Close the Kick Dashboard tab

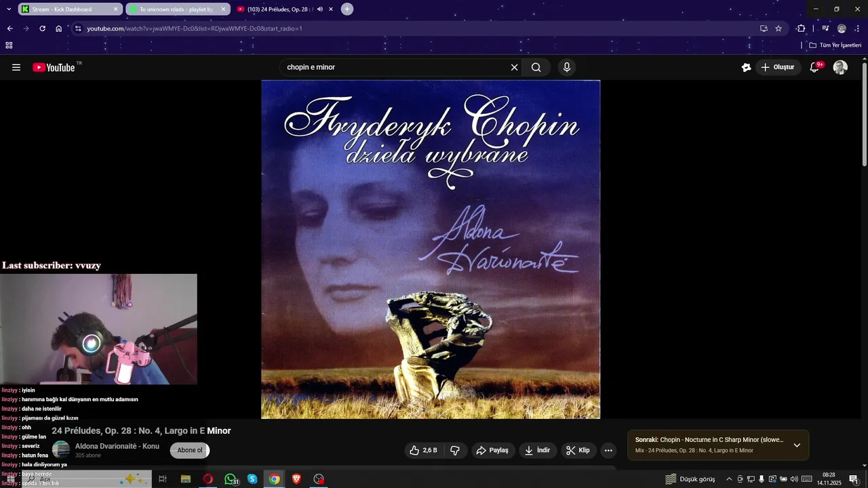115,9
